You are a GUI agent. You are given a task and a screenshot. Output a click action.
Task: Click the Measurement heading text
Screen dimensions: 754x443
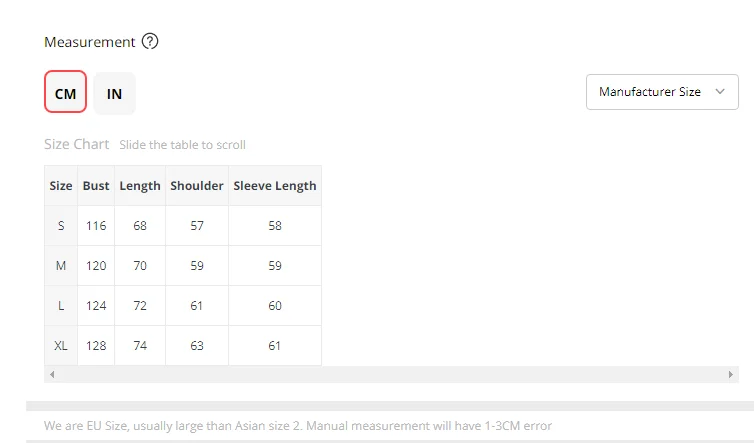[x=90, y=42]
